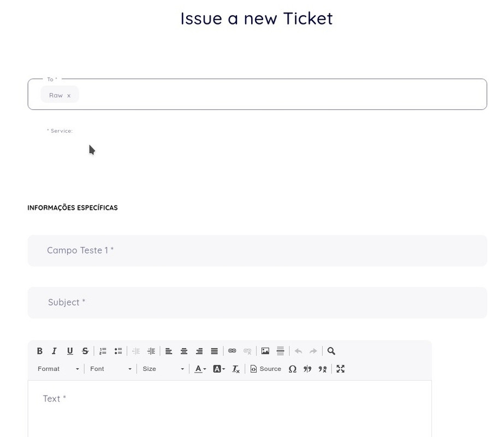Click the Issue a new Ticket title
This screenshot has width=504, height=437.
pyautogui.click(x=257, y=19)
